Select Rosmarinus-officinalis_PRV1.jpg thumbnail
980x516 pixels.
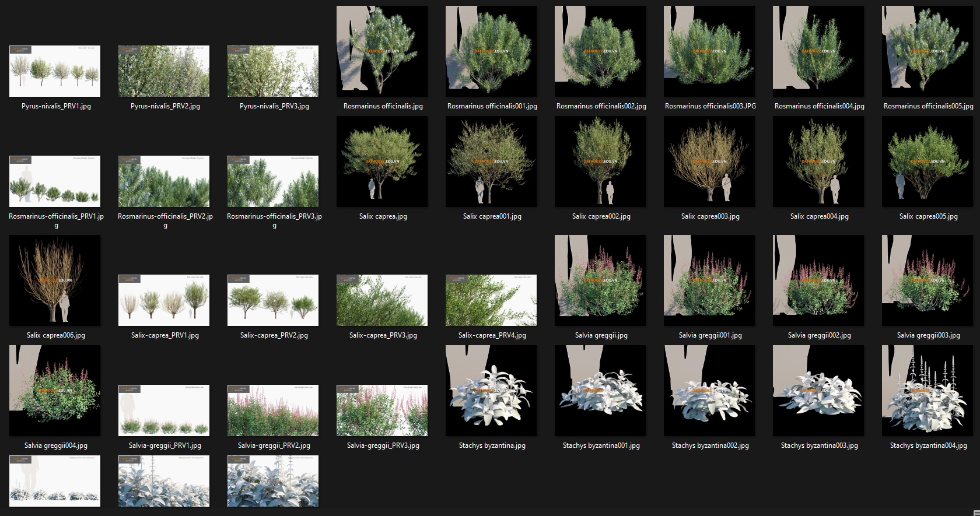click(55, 181)
